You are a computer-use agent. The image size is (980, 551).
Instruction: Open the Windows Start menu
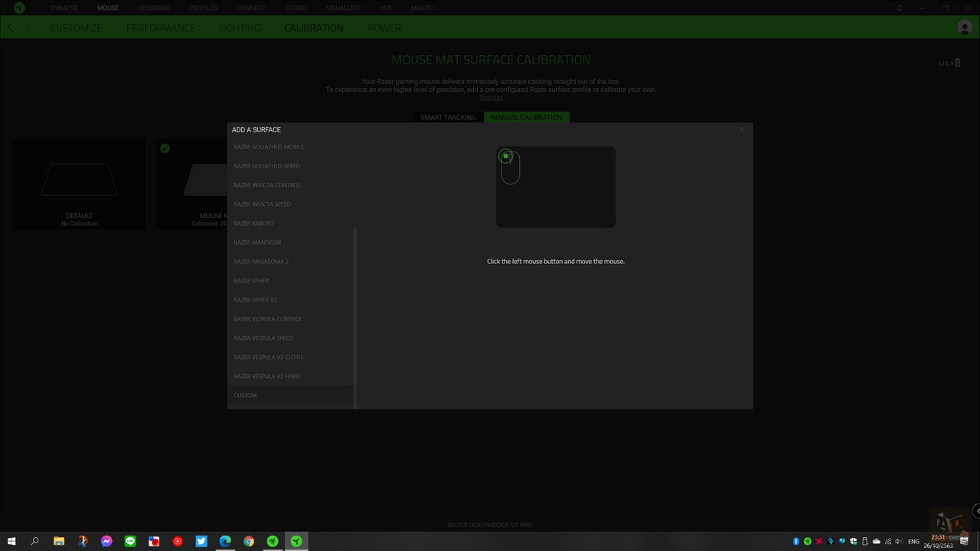click(x=11, y=541)
